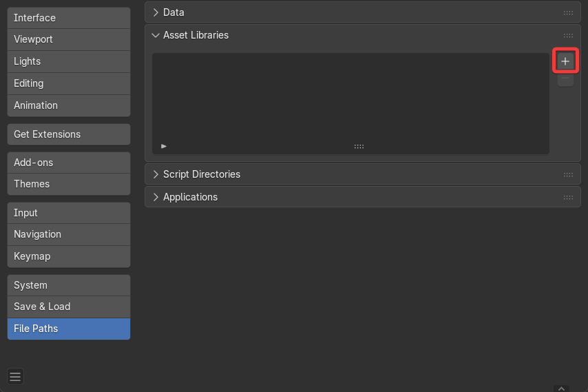Click the Applications panel drag grip
The image size is (588, 392).
tap(568, 197)
